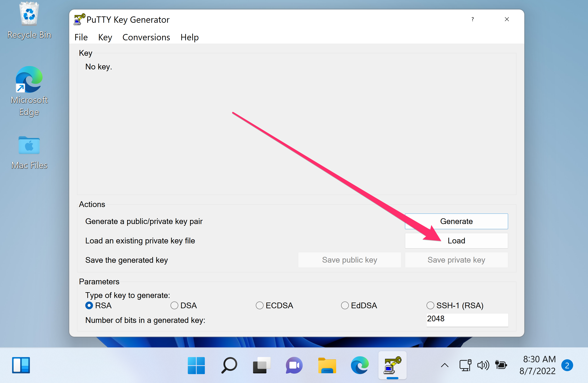This screenshot has width=588, height=383.
Task: Open the File menu
Action: click(81, 37)
